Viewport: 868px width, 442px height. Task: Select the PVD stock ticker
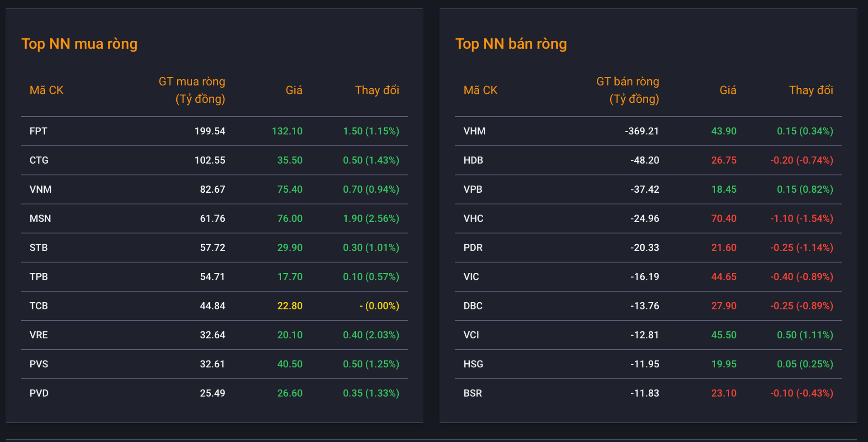coord(39,393)
